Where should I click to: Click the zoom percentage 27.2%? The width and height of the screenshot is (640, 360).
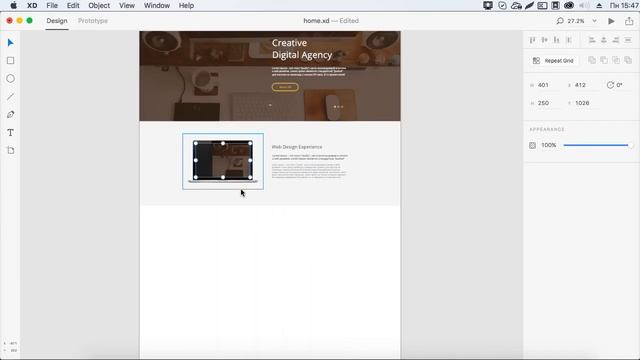point(576,21)
